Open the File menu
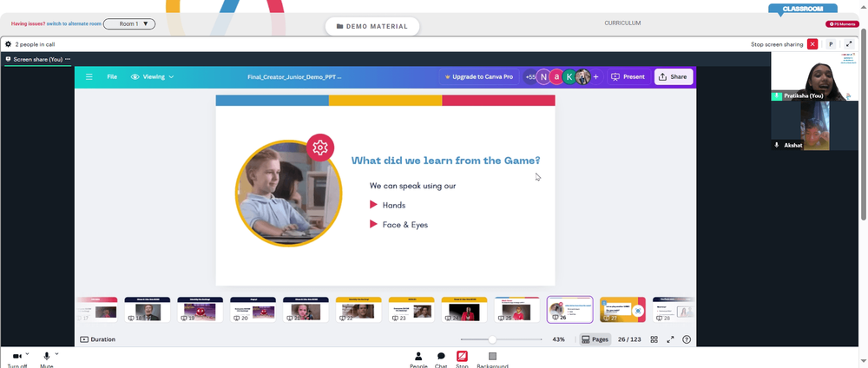The height and width of the screenshot is (368, 868). click(112, 77)
